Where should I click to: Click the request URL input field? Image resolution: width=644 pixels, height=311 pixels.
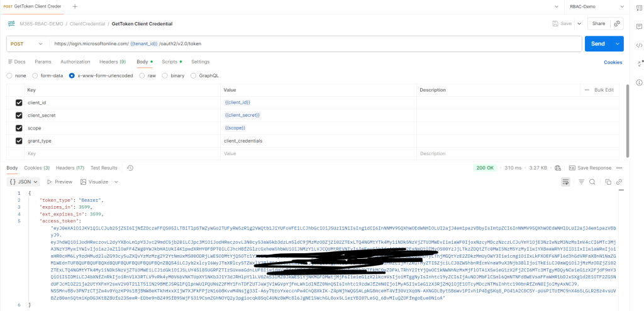coord(314,44)
